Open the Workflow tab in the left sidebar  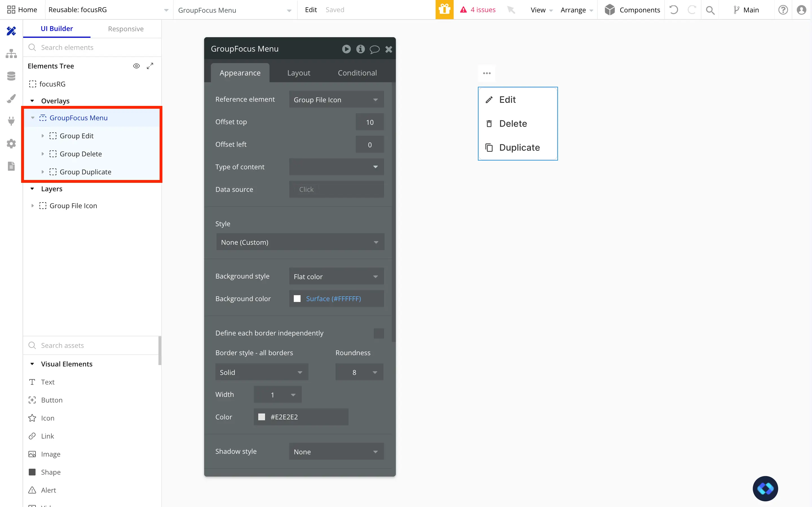[11, 54]
